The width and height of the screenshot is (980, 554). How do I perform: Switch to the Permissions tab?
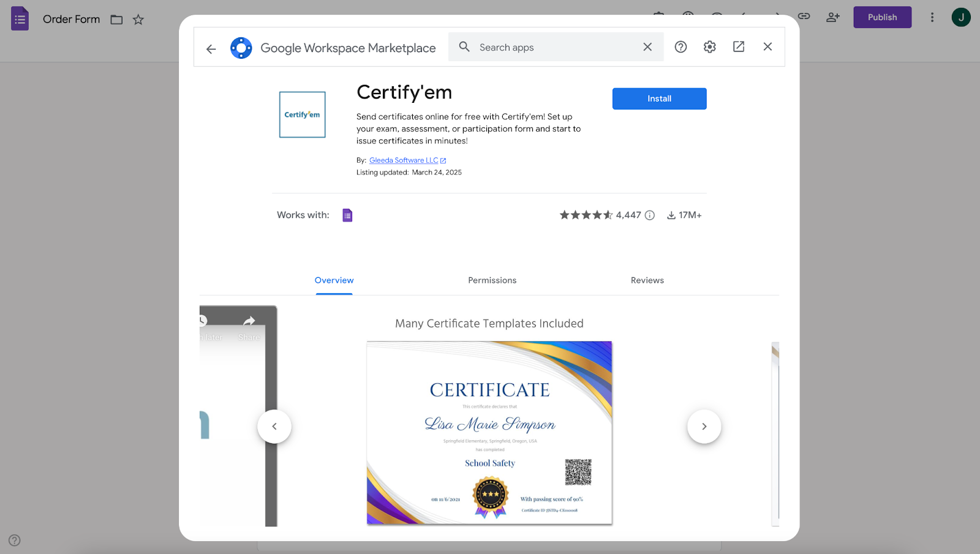click(x=492, y=280)
